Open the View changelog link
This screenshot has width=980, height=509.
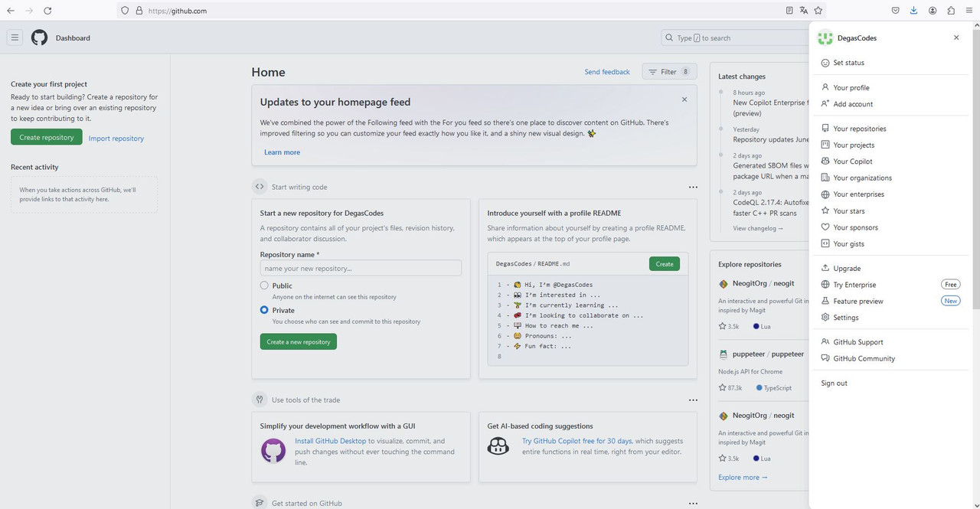point(758,228)
